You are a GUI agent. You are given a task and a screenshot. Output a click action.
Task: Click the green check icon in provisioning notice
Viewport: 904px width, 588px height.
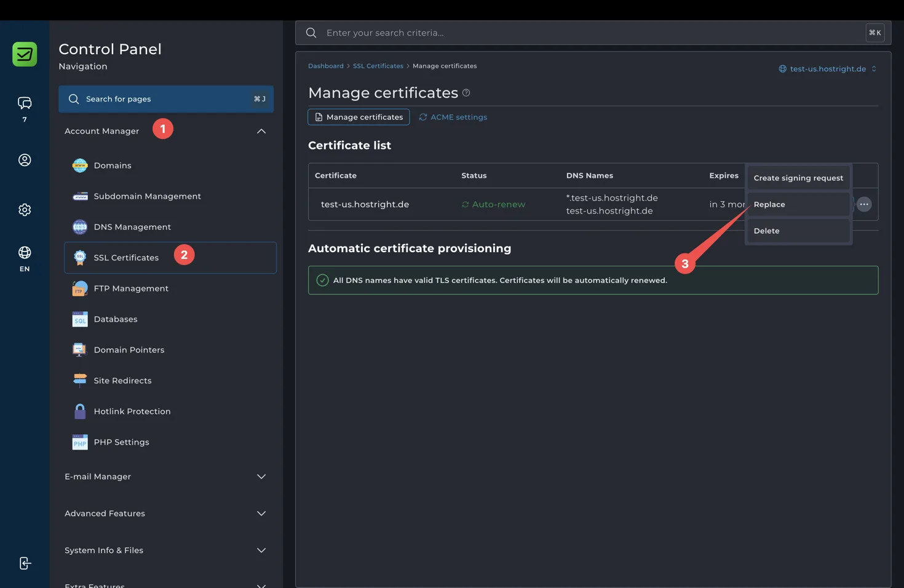(322, 280)
